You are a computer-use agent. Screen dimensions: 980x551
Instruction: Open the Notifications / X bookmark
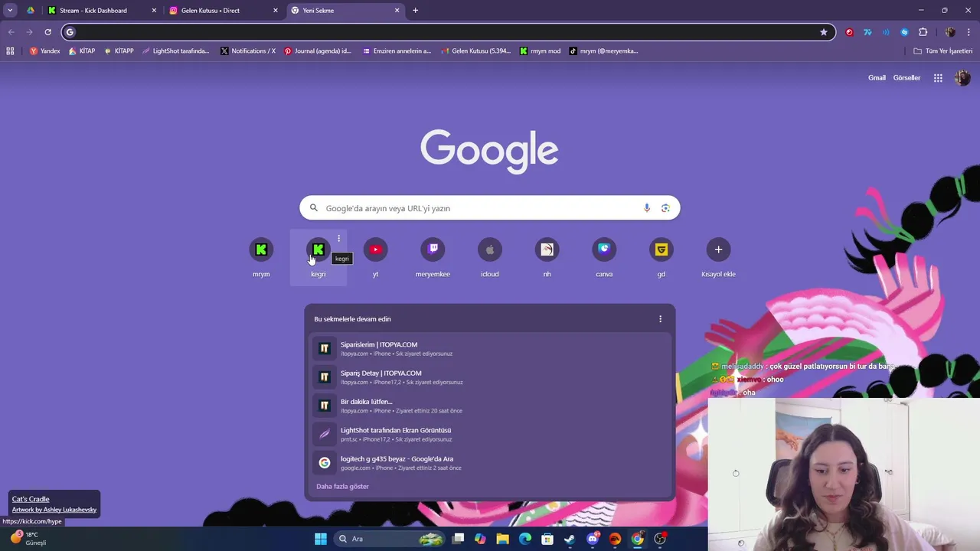point(248,51)
